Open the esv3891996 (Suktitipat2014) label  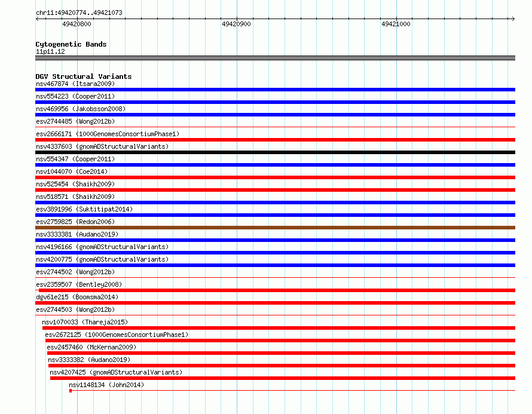(x=84, y=209)
